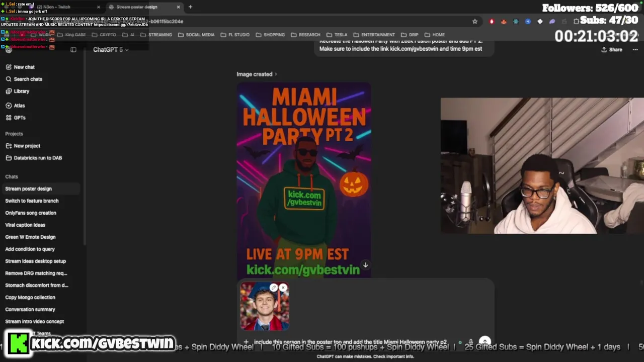Open the TESLA bookmarks folder
This screenshot has height=362, width=644.
[337, 35]
